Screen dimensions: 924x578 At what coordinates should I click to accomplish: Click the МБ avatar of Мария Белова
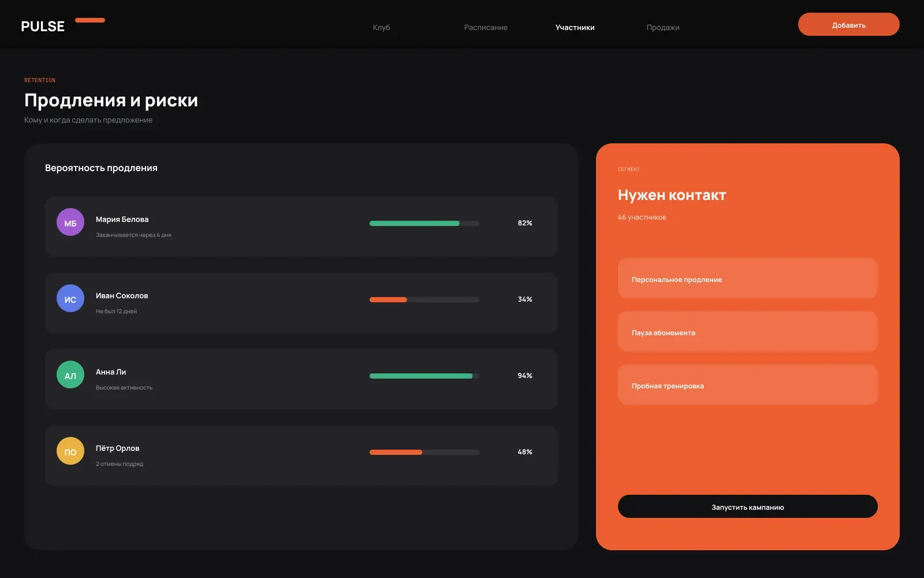pos(70,222)
